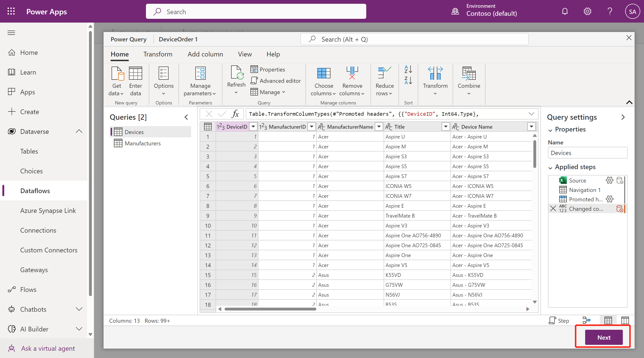Toggle Step script view
644x358 pixels.
click(559, 320)
